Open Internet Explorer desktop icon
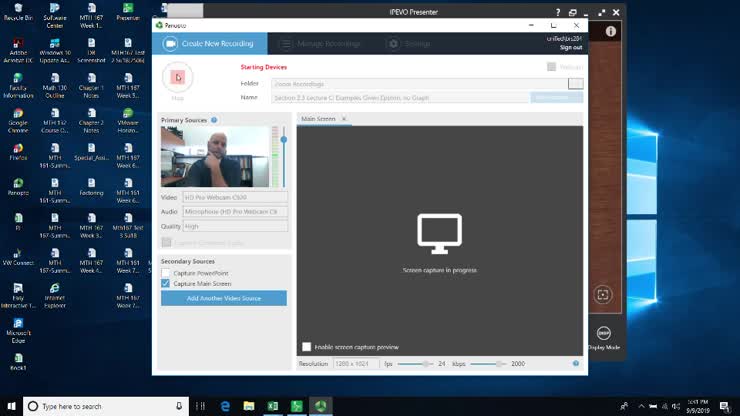Viewport: 740px width, 416px height. (x=55, y=296)
